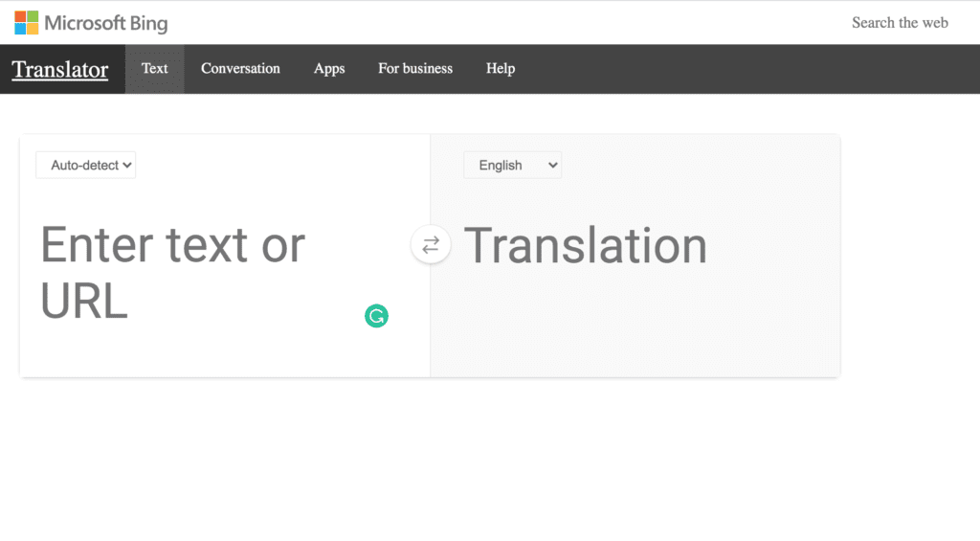
Task: Expand the Auto-detect source language dropdown
Action: click(x=85, y=165)
